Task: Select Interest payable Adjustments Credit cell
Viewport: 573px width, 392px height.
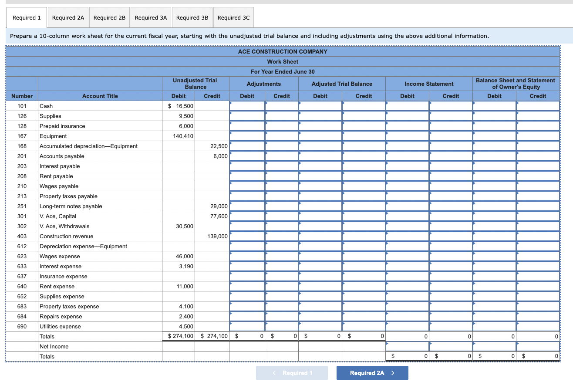Action: (281, 166)
